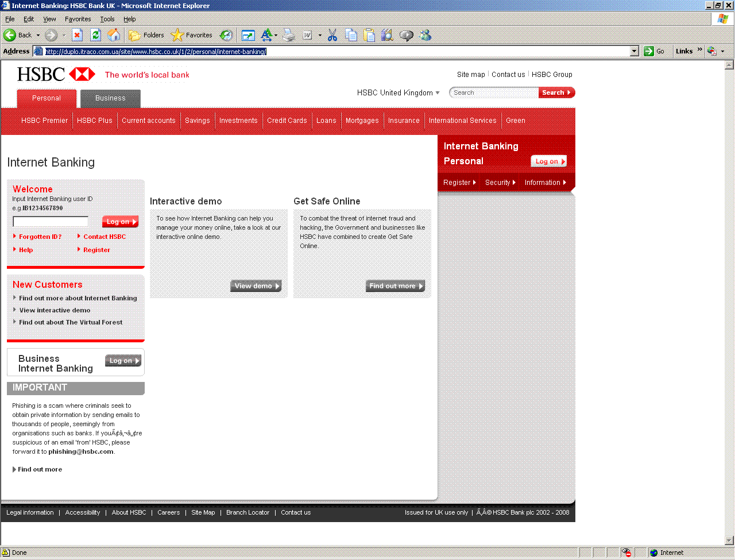Viewport: 735px width, 560px height.
Task: Open the View menu
Action: pos(50,19)
